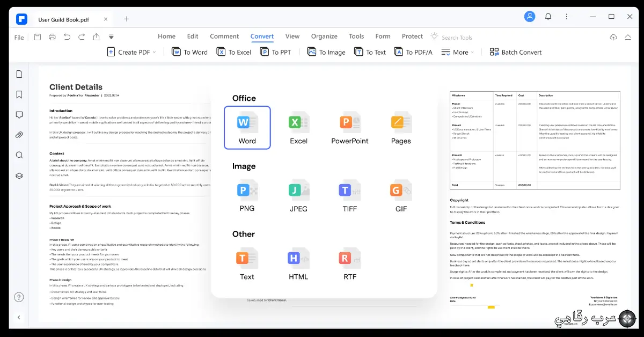Undo the last action

coord(67,37)
